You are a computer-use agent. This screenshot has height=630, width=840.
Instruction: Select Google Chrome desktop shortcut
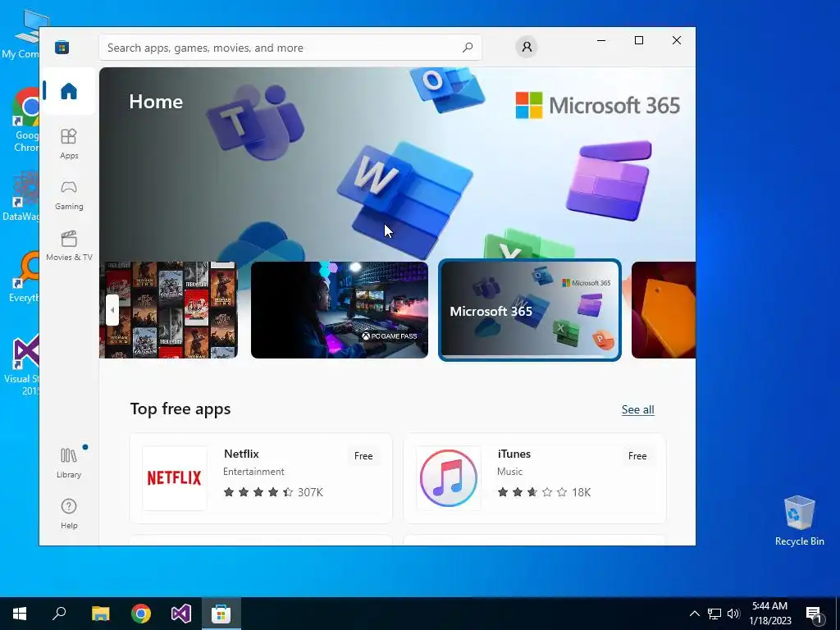(x=25, y=120)
